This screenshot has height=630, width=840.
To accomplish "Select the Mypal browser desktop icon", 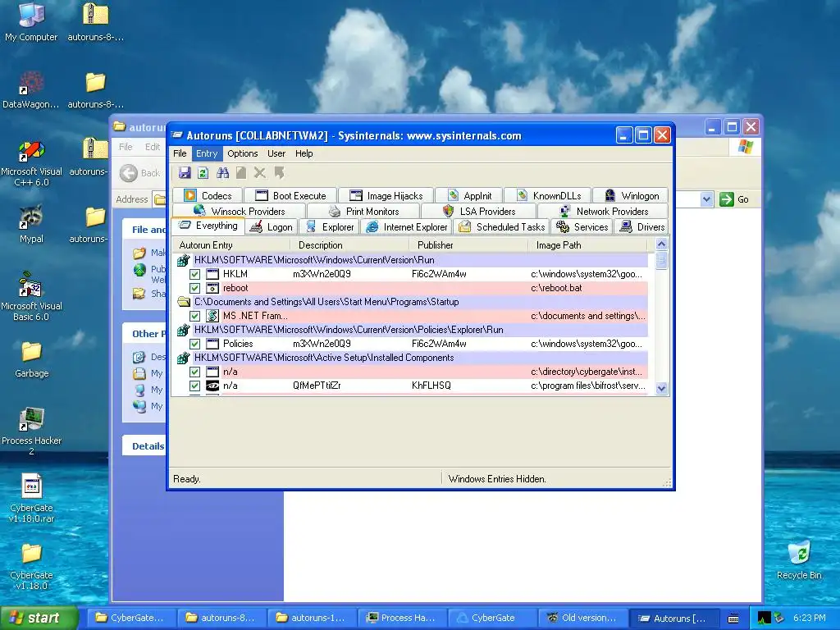I will (31, 224).
